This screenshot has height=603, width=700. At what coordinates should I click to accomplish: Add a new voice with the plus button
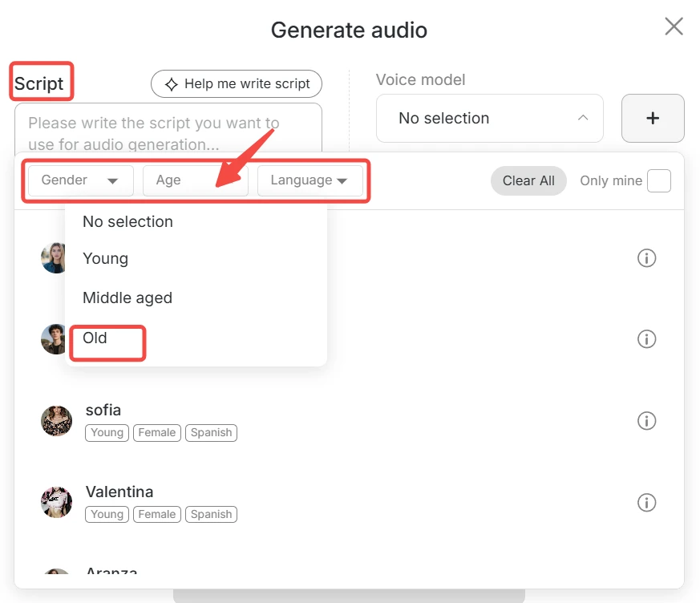point(653,118)
